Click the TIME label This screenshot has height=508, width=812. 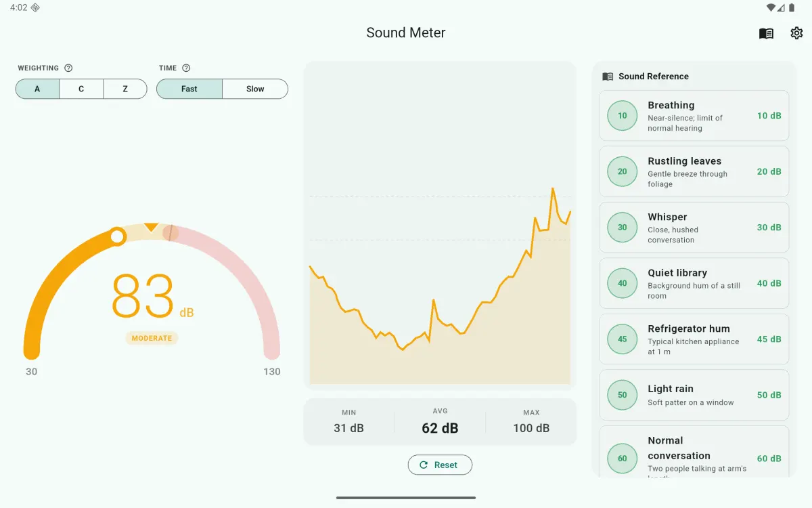coord(168,68)
